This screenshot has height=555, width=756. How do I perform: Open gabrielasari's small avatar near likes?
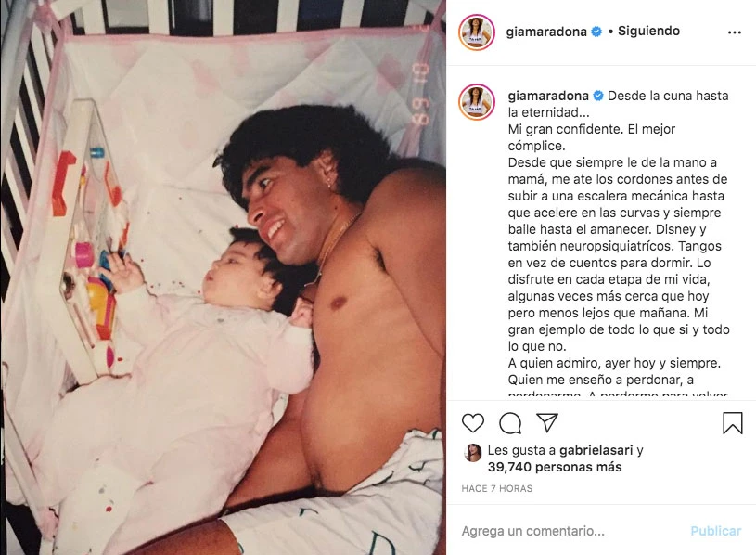click(472, 453)
